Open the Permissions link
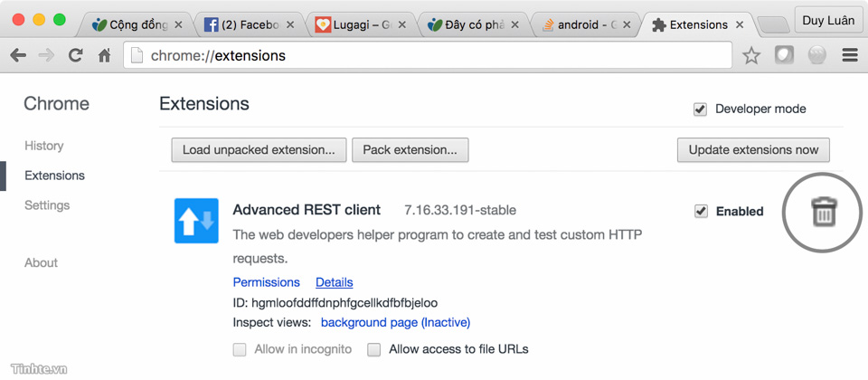The image size is (868, 380). click(266, 282)
